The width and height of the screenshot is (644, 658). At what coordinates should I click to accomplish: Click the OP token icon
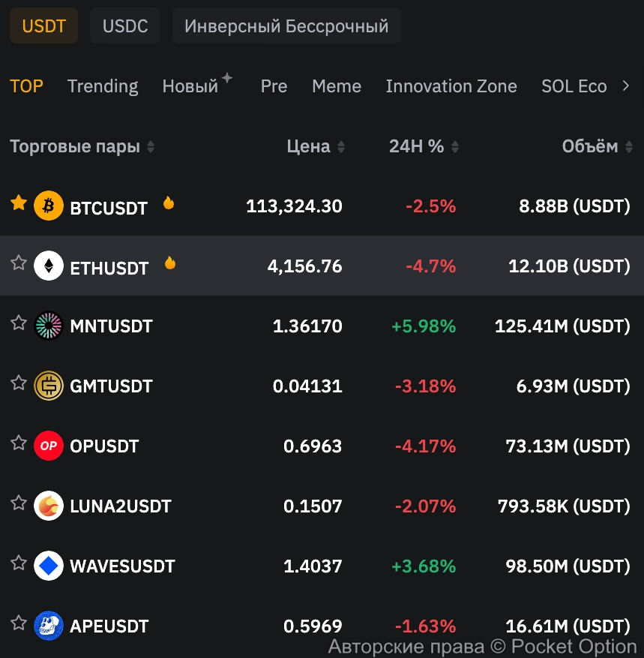point(49,446)
